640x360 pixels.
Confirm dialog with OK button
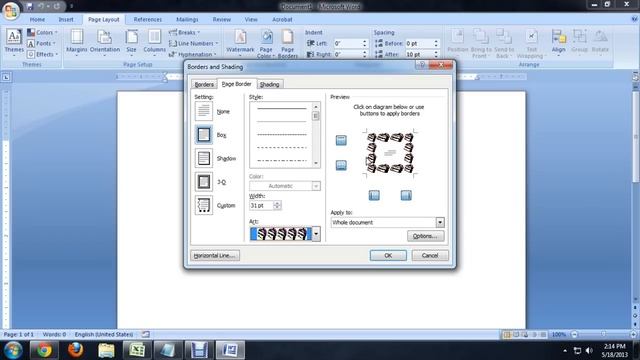(388, 256)
